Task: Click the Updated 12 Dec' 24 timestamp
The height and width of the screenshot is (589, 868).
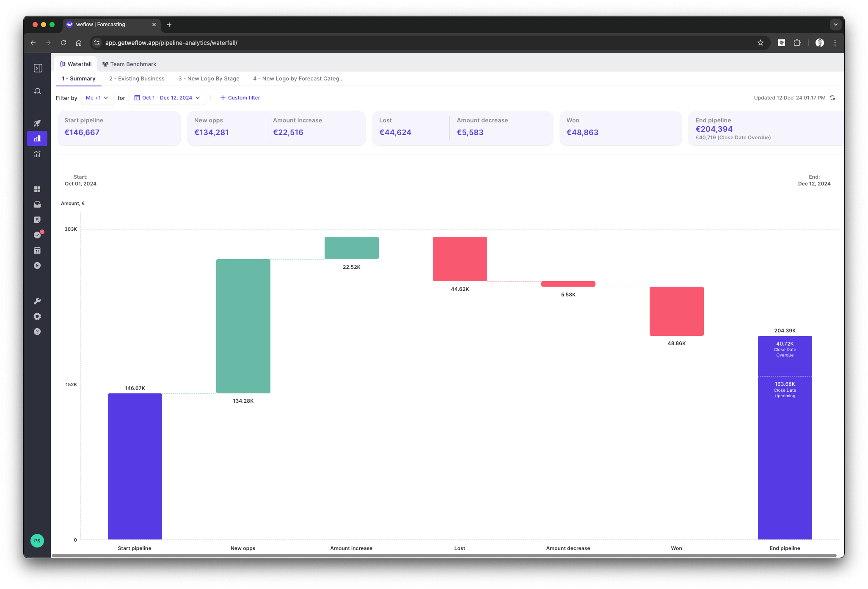Action: pos(789,98)
